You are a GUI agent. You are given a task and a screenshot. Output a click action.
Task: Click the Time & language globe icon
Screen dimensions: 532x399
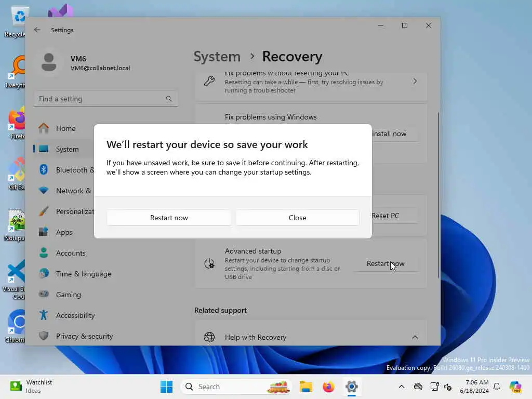(x=44, y=273)
